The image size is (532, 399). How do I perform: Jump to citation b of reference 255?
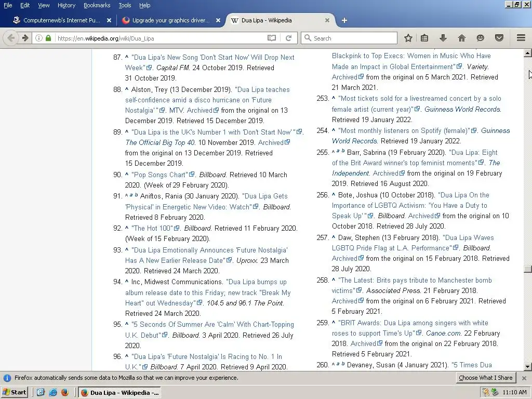(343, 151)
